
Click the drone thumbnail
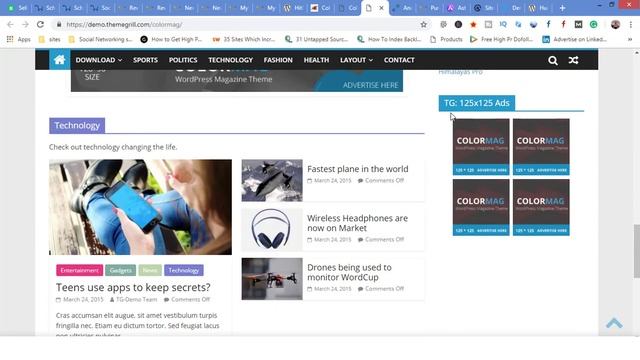coord(272,279)
